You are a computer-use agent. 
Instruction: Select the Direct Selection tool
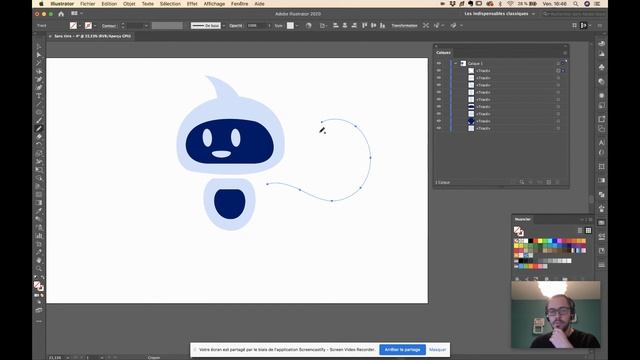tap(39, 55)
